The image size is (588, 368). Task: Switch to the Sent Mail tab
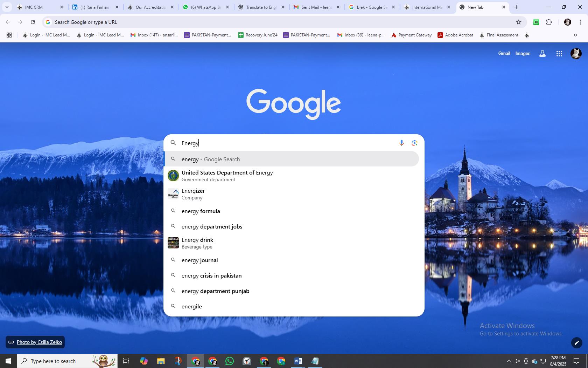click(316, 7)
